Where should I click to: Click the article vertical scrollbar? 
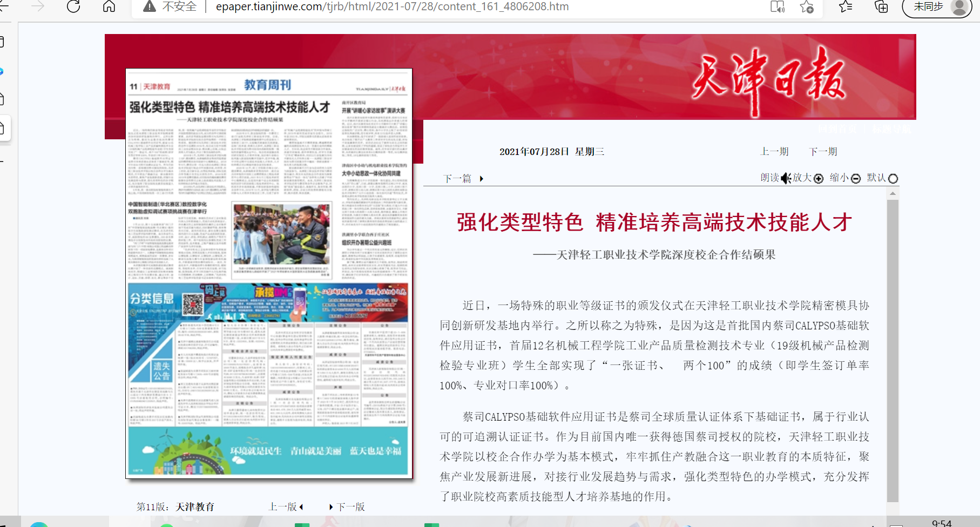(x=893, y=351)
